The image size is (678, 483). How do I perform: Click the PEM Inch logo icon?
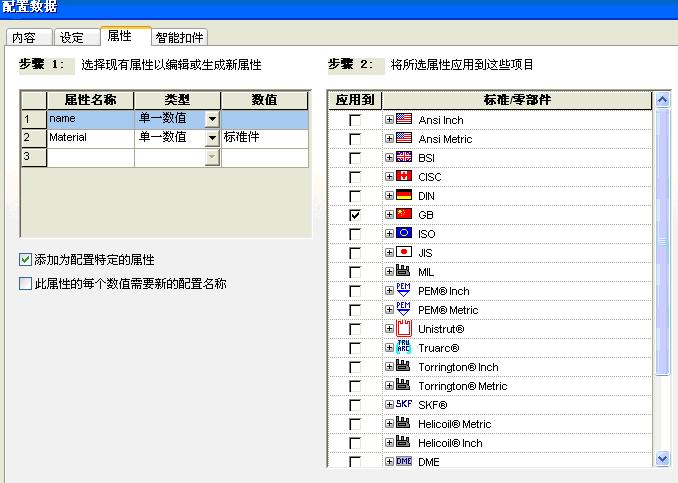pyautogui.click(x=403, y=290)
